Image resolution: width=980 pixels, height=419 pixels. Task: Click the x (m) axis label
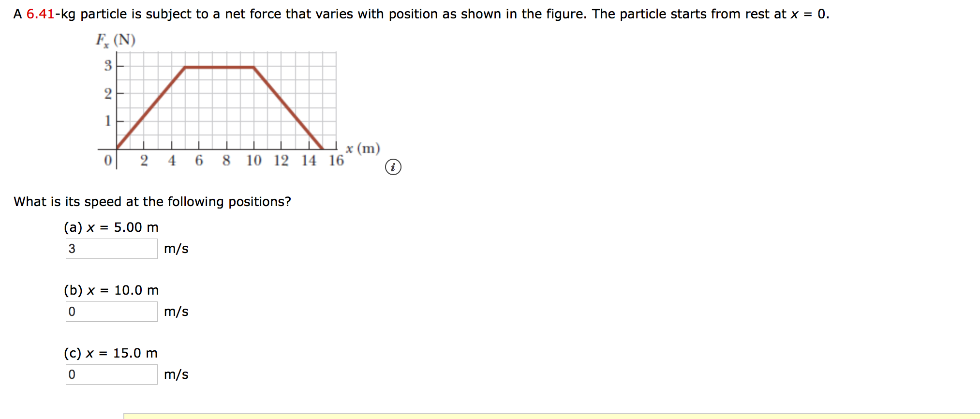click(362, 148)
